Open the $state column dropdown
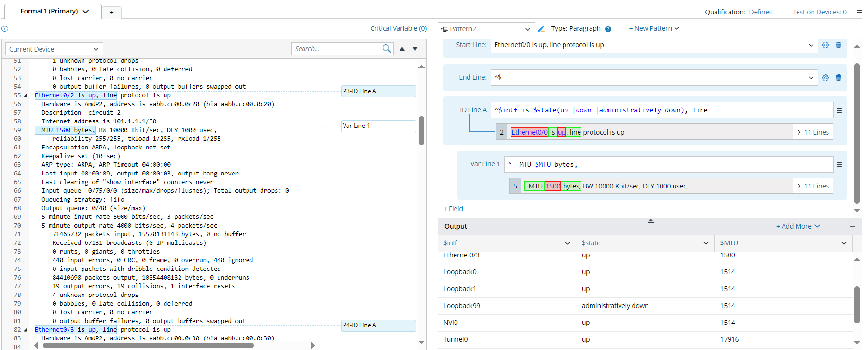This screenshot has width=868, height=350. (x=706, y=243)
